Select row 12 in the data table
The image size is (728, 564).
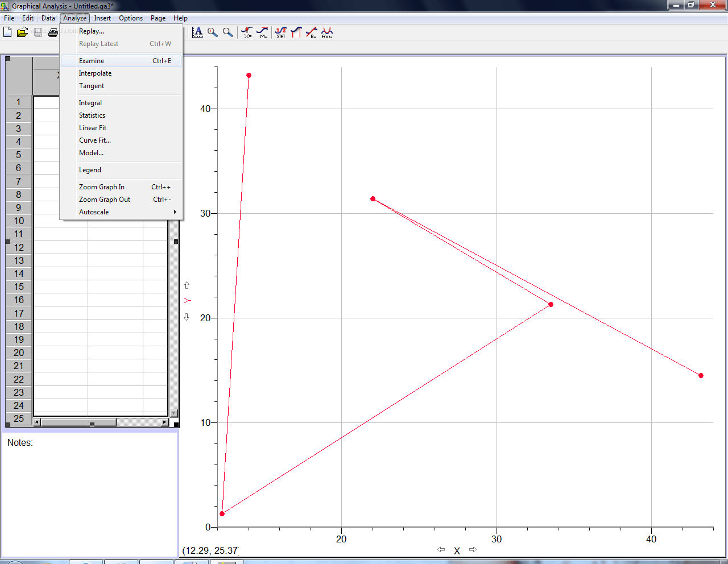[18, 247]
